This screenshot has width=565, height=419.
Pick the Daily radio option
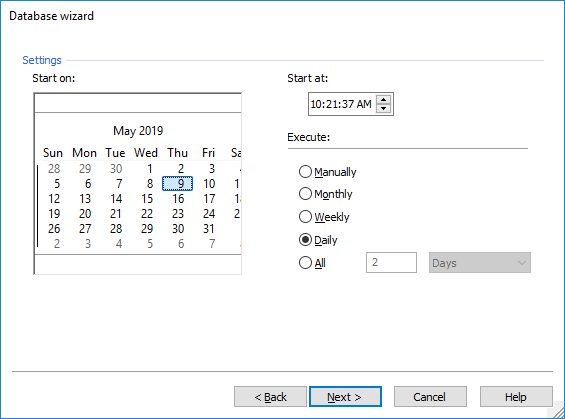pos(318,240)
